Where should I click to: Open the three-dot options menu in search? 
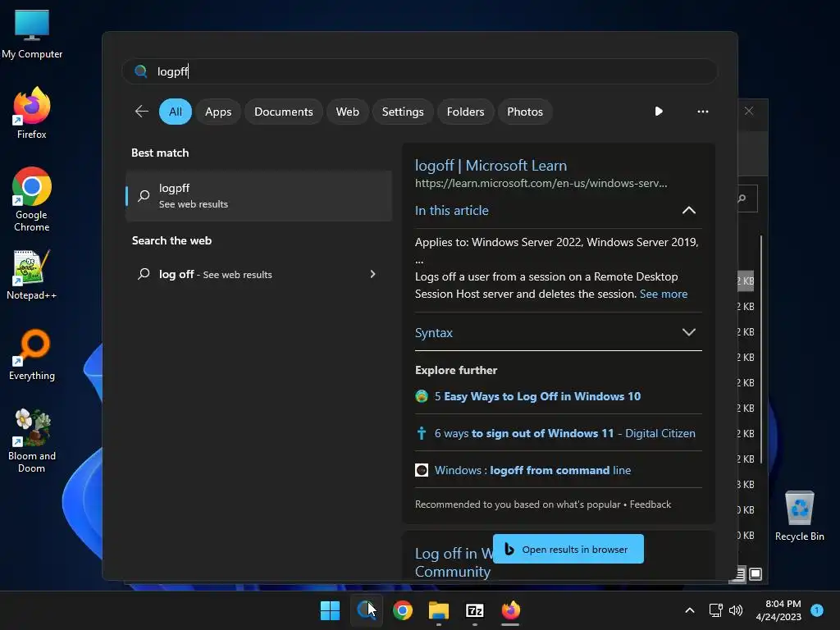[703, 112]
